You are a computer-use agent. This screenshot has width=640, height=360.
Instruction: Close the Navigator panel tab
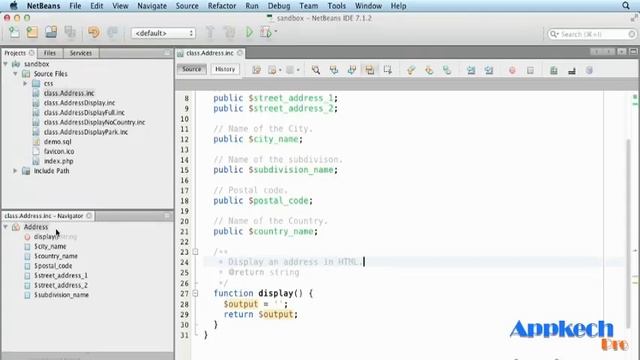tap(89, 216)
